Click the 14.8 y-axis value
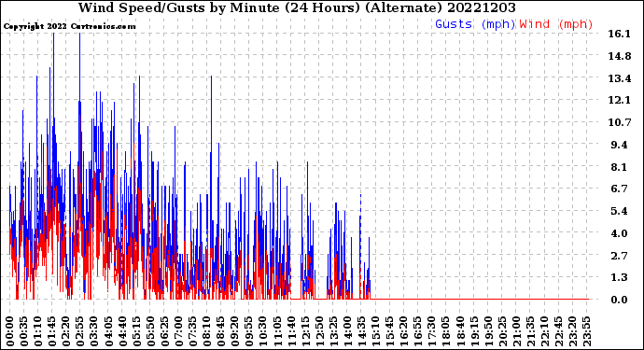Screen dimensions: 644x350 620,56
